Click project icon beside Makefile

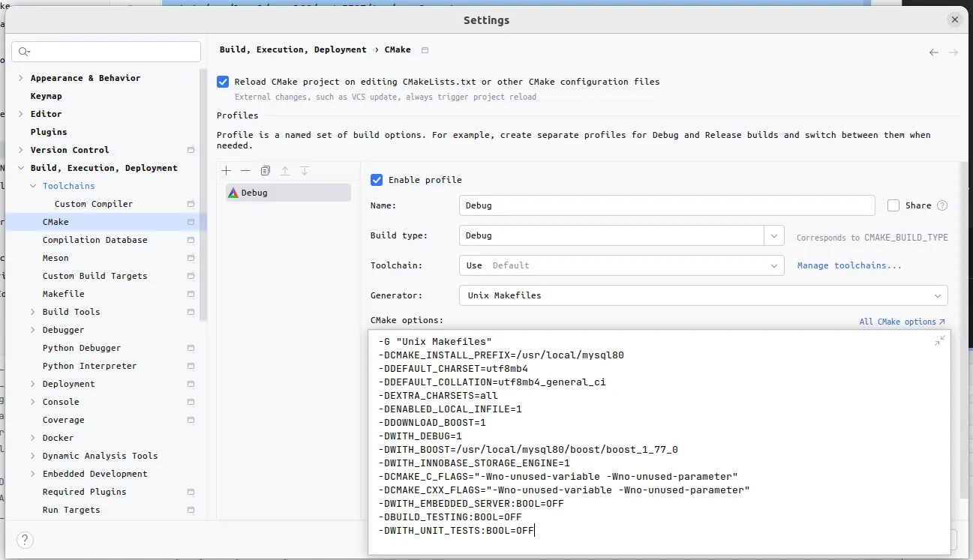tap(191, 294)
